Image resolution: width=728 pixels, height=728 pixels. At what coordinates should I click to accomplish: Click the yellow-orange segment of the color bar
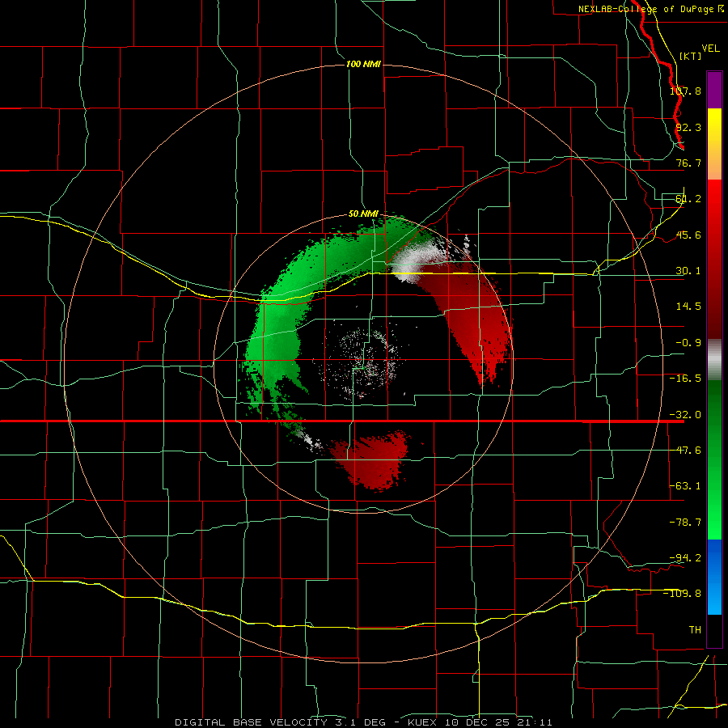714,144
